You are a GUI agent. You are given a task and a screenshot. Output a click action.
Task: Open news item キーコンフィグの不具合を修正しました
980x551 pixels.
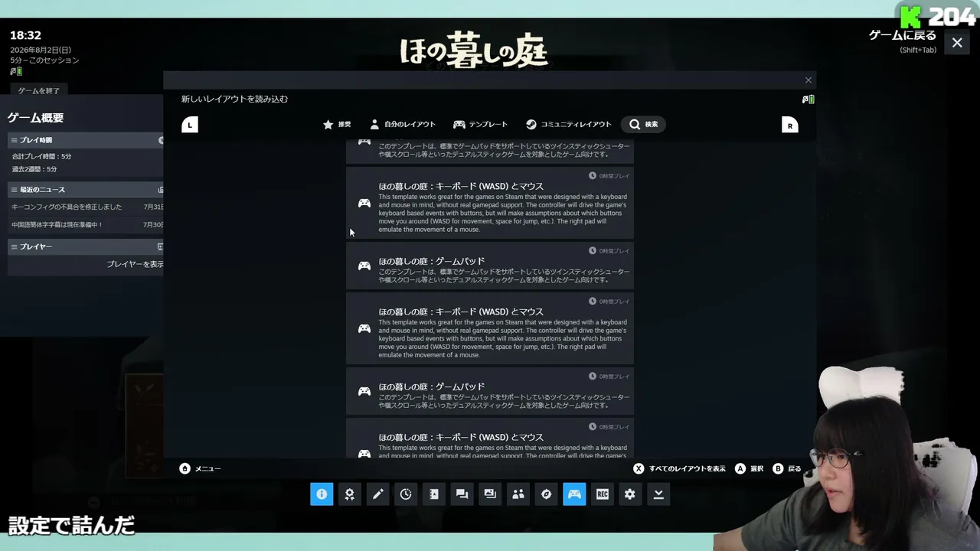point(67,207)
